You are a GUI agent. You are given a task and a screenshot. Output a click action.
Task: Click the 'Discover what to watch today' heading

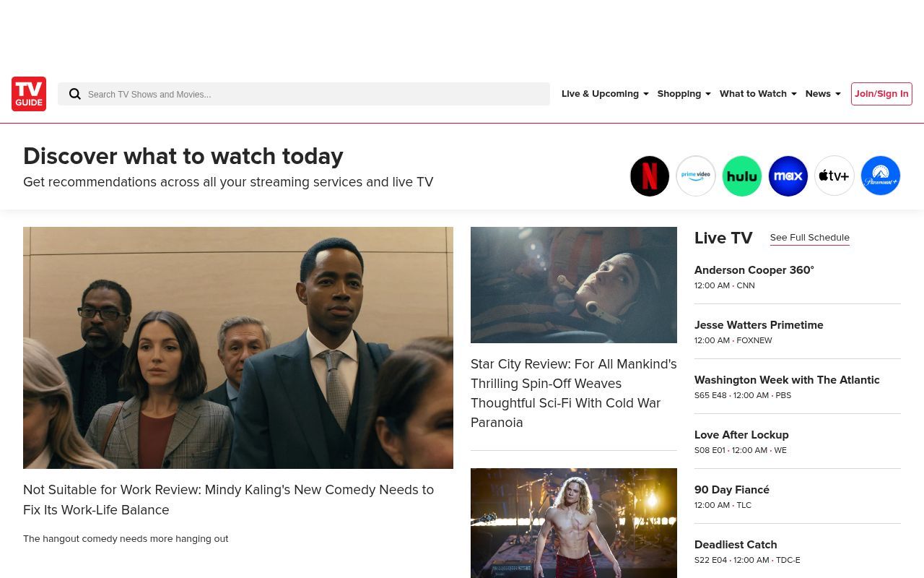point(183,156)
